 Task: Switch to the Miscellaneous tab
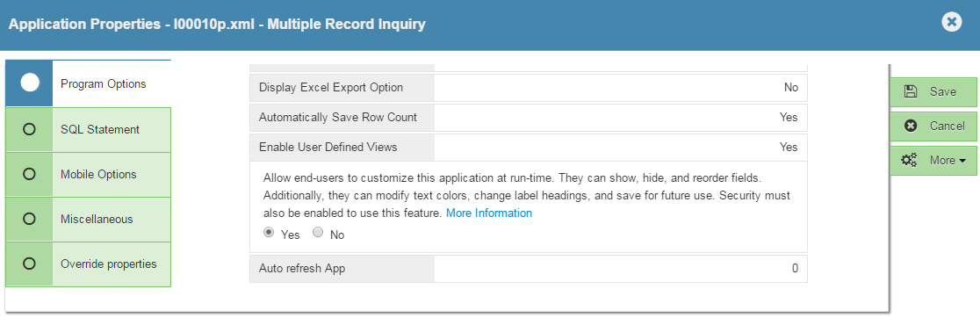pos(88,220)
